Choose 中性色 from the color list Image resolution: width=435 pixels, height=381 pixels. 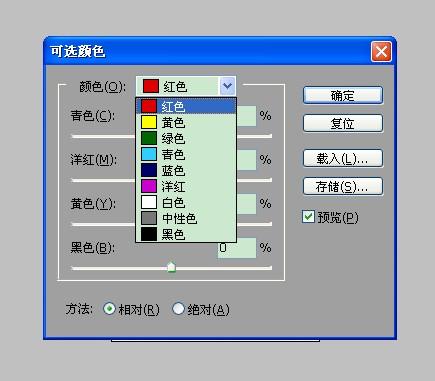pyautogui.click(x=186, y=218)
